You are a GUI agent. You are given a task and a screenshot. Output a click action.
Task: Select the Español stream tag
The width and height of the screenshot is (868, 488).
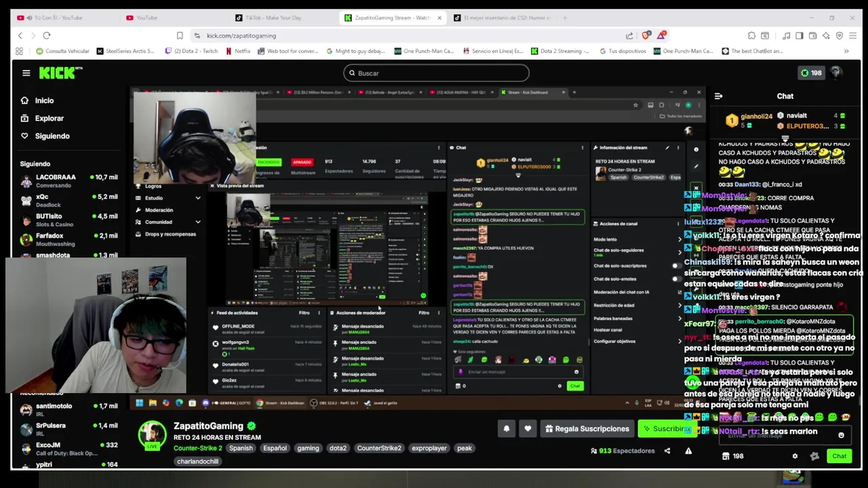pos(275,448)
